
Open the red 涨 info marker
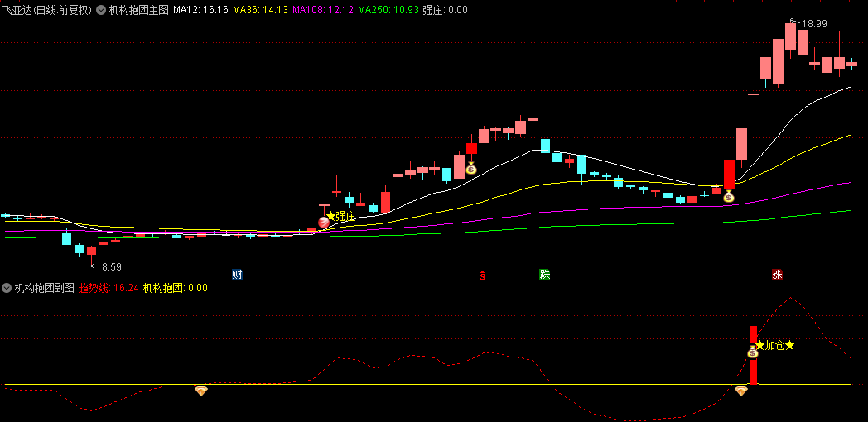(777, 275)
